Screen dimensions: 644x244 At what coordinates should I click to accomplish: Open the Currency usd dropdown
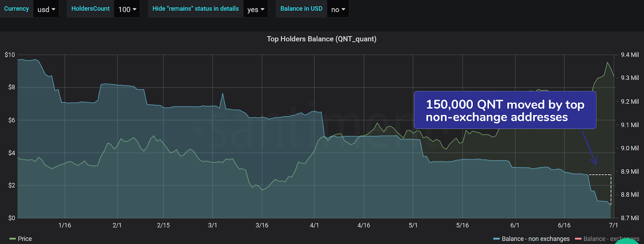click(x=46, y=9)
